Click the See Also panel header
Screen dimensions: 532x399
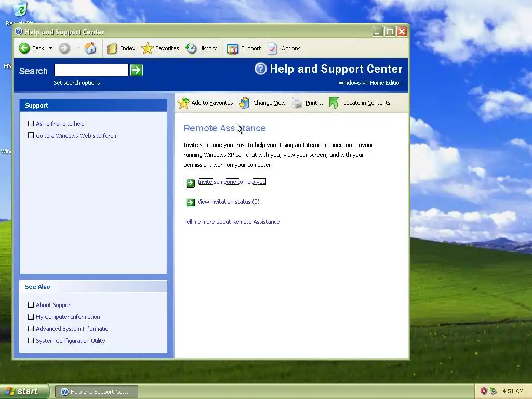pos(93,287)
